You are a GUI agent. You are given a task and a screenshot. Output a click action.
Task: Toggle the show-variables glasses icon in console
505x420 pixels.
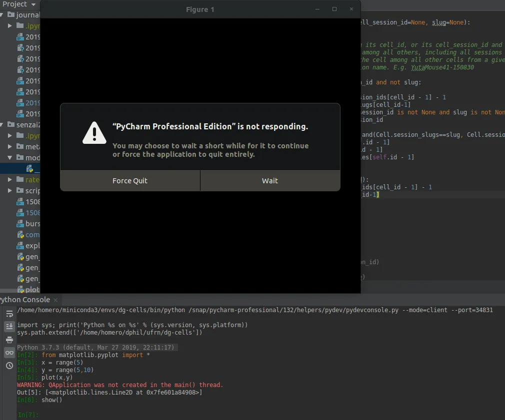[9, 353]
